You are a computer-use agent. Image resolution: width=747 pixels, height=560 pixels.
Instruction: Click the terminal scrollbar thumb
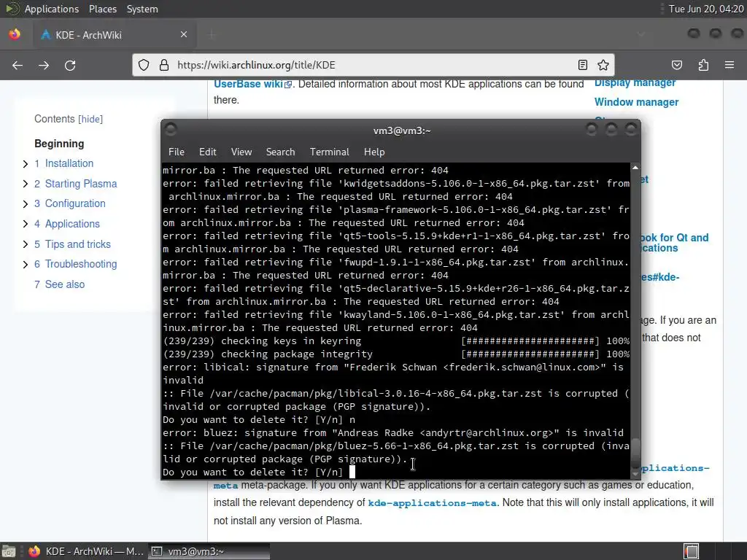[x=635, y=454]
